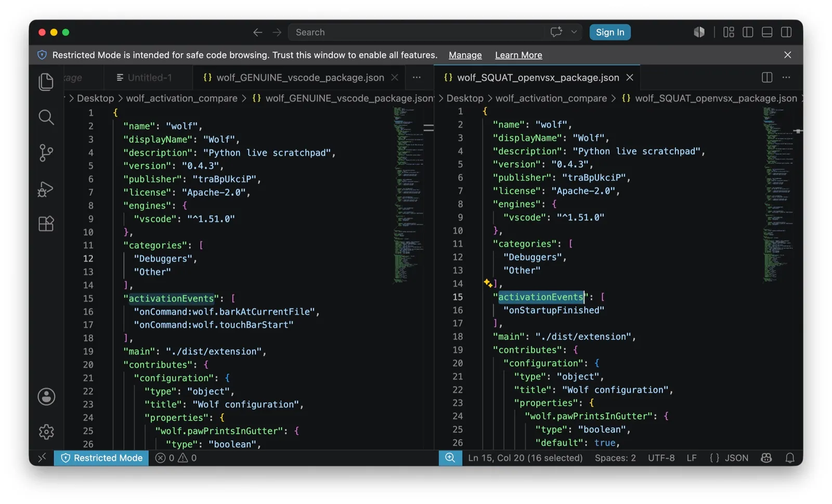The width and height of the screenshot is (832, 504).
Task: Open the Accounts menu icon
Action: click(46, 397)
